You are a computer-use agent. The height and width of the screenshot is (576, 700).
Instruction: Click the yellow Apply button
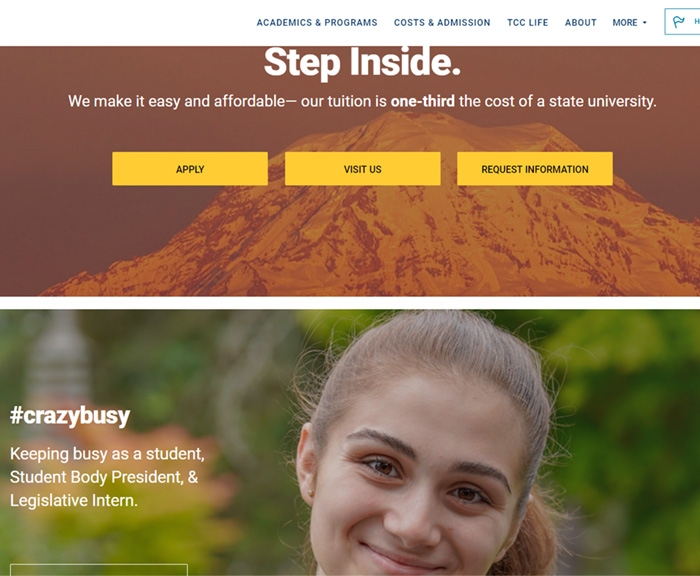[x=190, y=169]
